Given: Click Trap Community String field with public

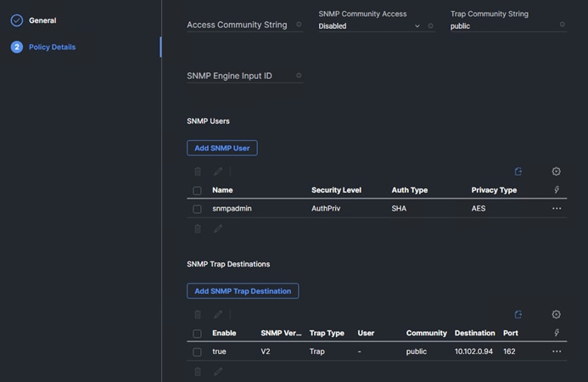Looking at the screenshot, I should pos(508,26).
